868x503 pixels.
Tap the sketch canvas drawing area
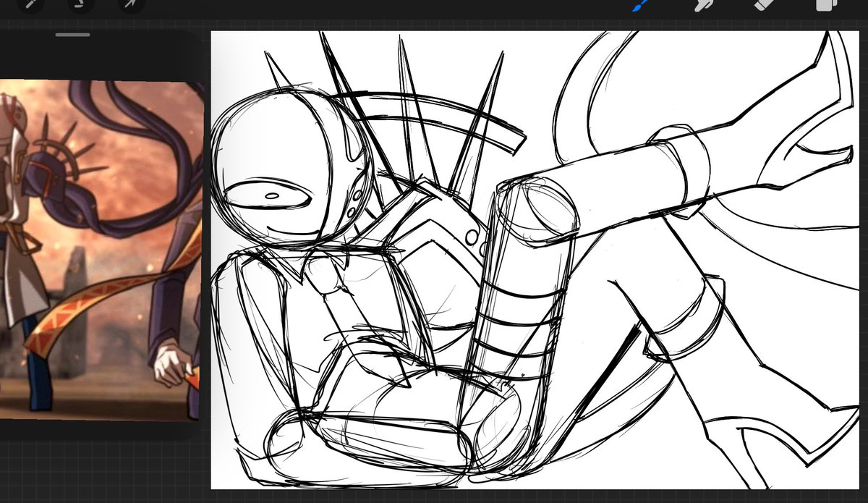click(535, 260)
